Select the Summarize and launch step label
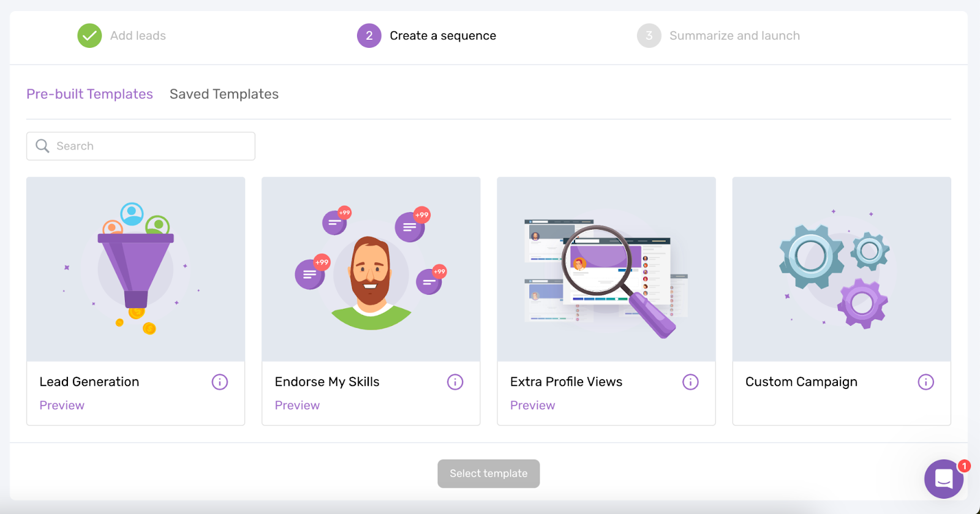This screenshot has height=514, width=980. coord(734,36)
